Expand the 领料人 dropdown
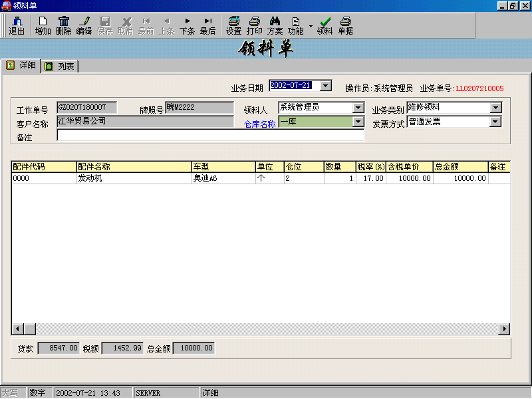The width and height of the screenshot is (532, 399). click(358, 108)
